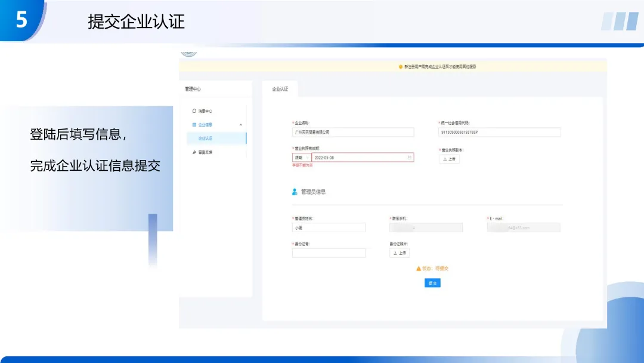644x363 pixels.
Task: Click the 状态：待提交 status text
Action: click(435, 269)
